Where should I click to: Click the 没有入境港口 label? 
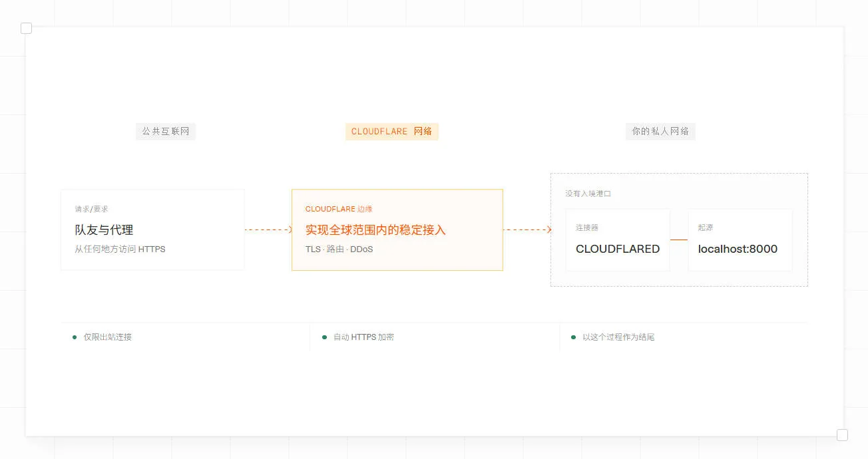coord(588,194)
